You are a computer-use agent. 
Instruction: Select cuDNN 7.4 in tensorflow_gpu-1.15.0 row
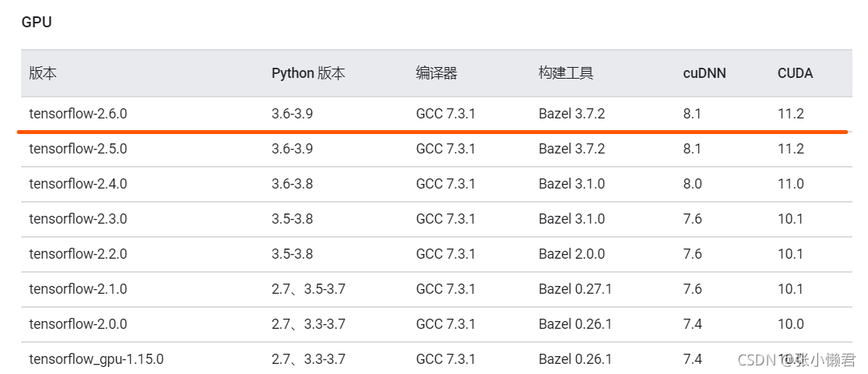point(693,359)
